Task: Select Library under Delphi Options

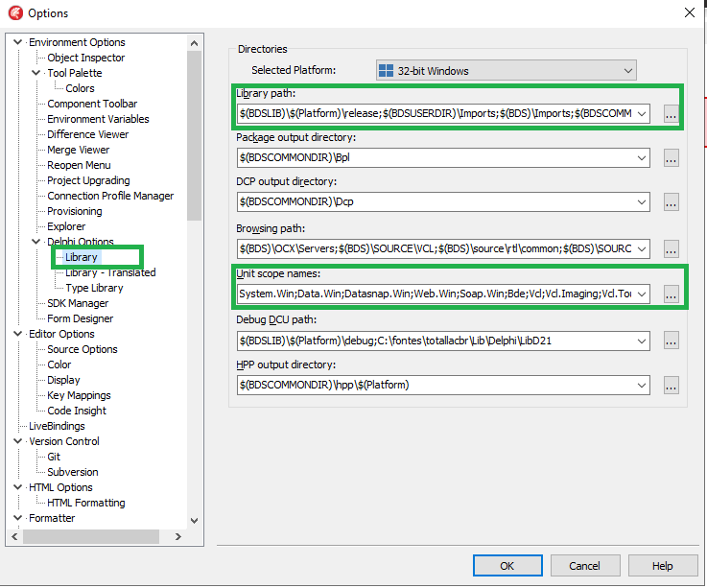Action: (x=82, y=257)
